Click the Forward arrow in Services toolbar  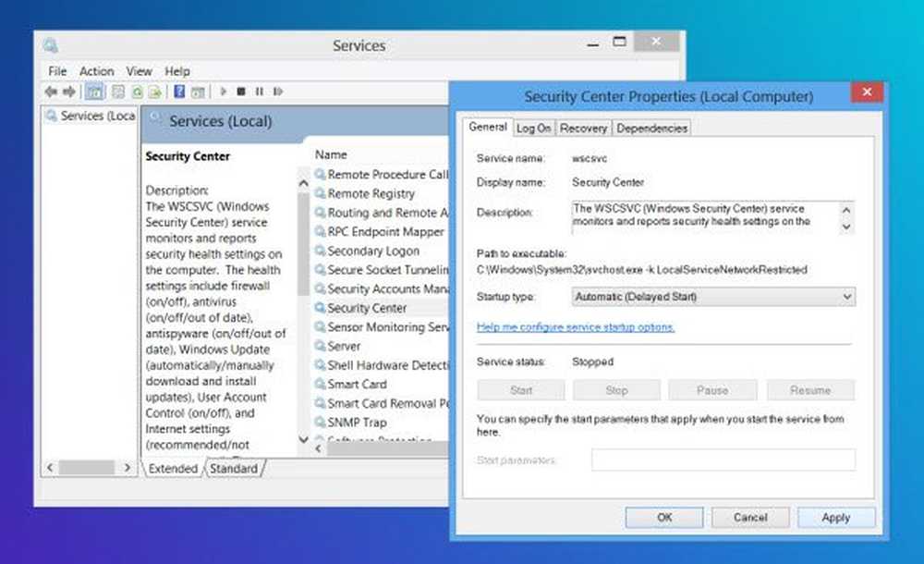69,92
